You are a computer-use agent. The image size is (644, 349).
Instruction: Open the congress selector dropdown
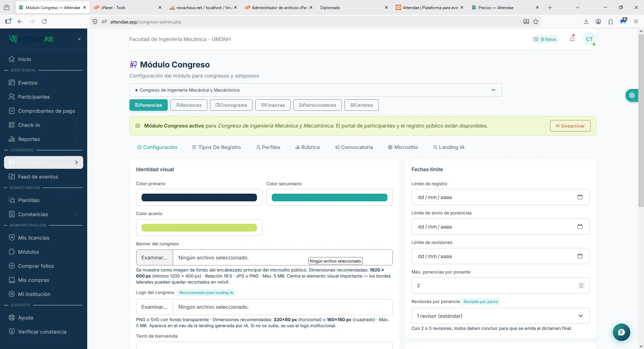tap(316, 90)
